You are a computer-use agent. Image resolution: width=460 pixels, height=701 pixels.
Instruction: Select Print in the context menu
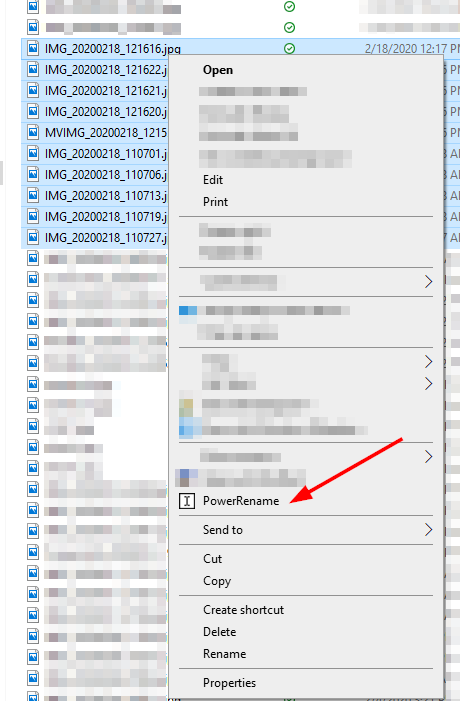point(215,202)
